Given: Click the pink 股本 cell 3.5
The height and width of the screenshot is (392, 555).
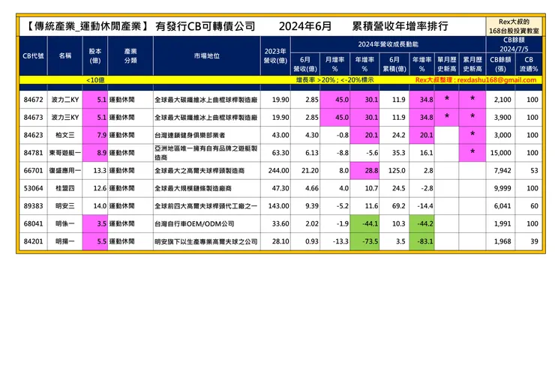Looking at the screenshot, I should (x=94, y=223).
